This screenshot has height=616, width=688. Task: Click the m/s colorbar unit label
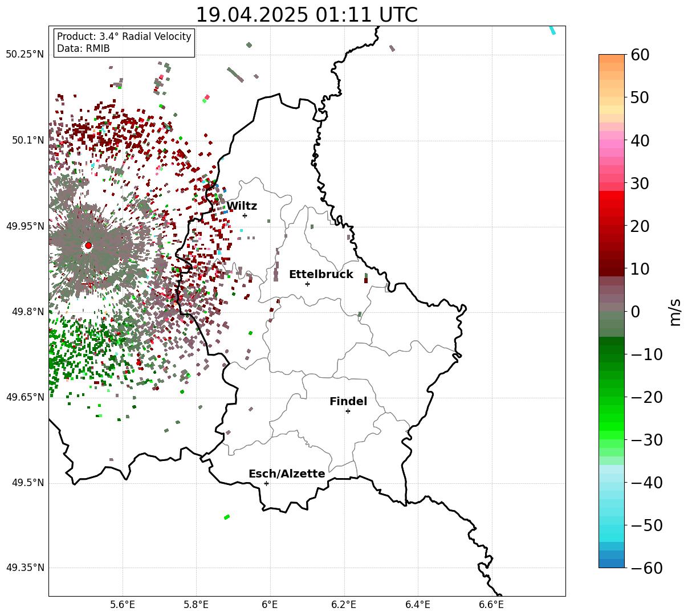[x=675, y=311]
